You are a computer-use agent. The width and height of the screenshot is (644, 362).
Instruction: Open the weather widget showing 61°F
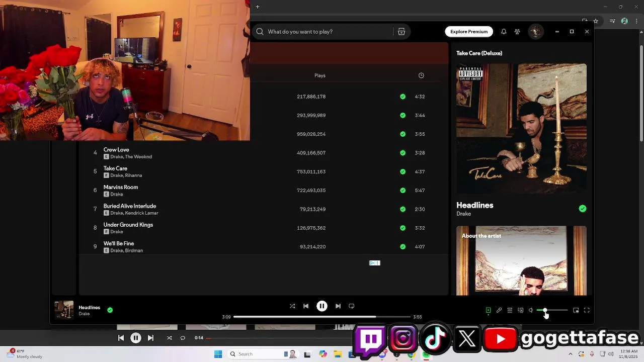tap(24, 354)
